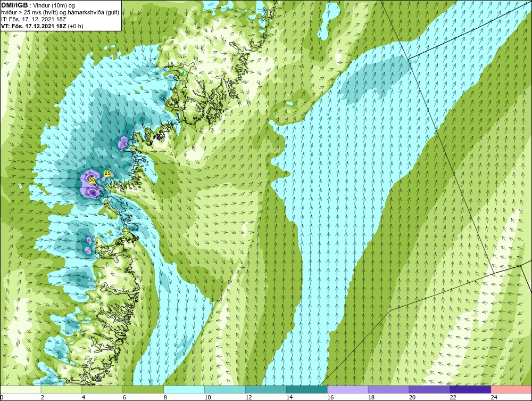Select the 0–2 m/s palest legend swatch
The width and height of the screenshot is (532, 401).
point(20,389)
